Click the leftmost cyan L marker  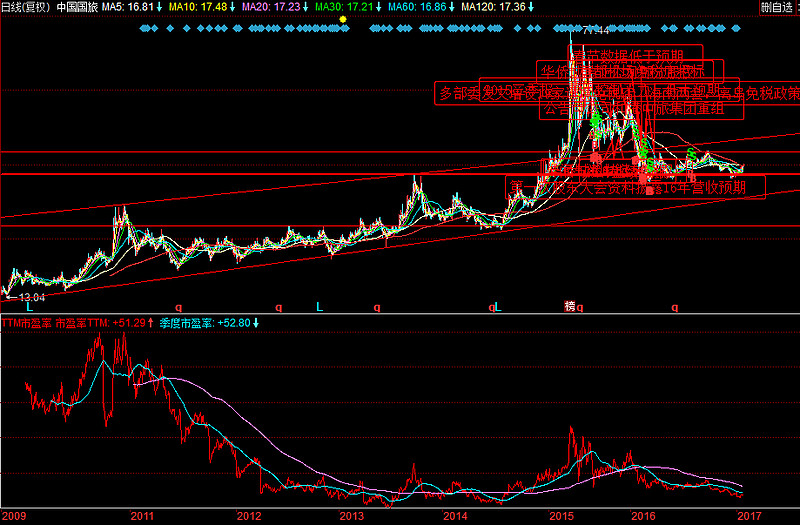pyautogui.click(x=30, y=307)
